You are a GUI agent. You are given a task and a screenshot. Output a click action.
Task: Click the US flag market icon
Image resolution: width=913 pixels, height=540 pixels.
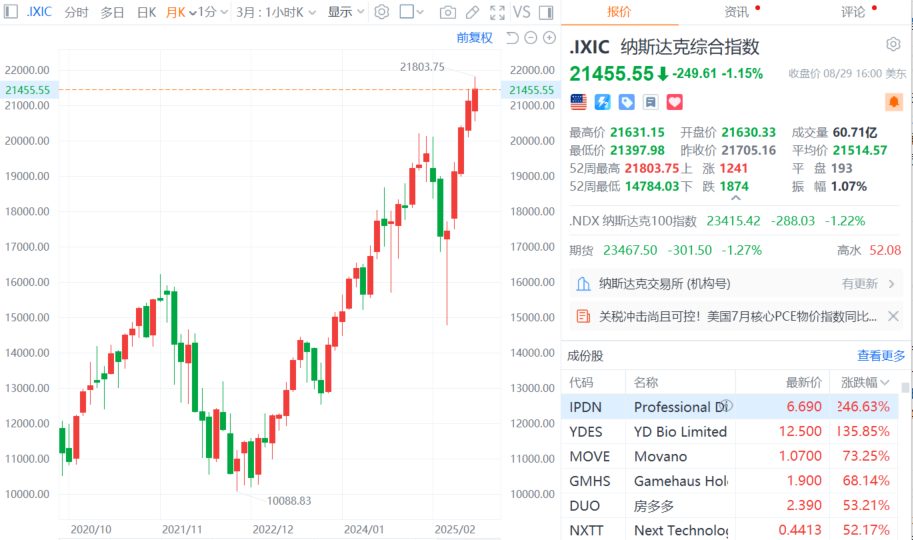click(578, 103)
